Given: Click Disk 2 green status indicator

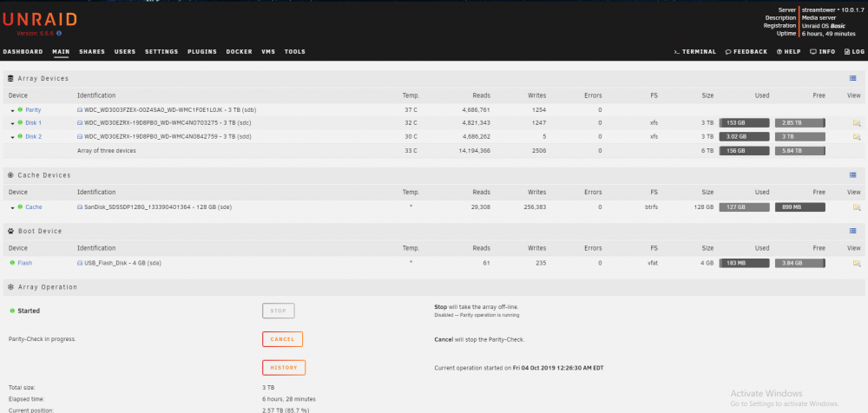Looking at the screenshot, I should (x=20, y=136).
